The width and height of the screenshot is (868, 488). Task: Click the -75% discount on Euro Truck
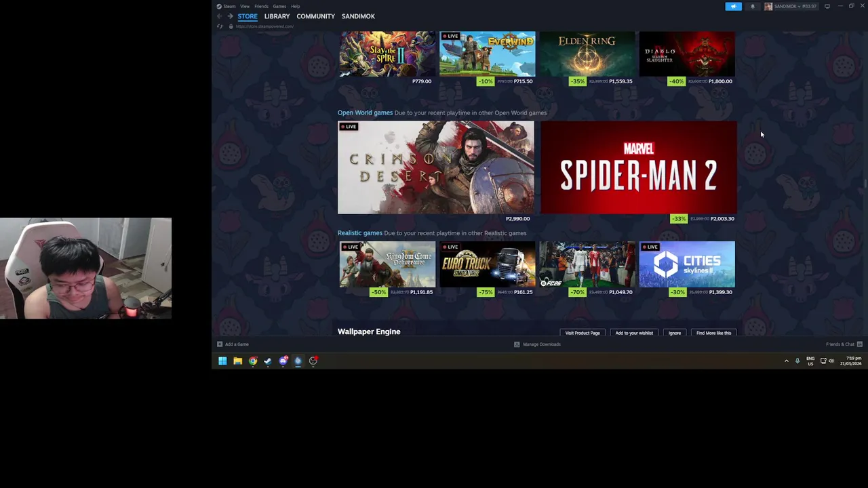click(x=485, y=292)
